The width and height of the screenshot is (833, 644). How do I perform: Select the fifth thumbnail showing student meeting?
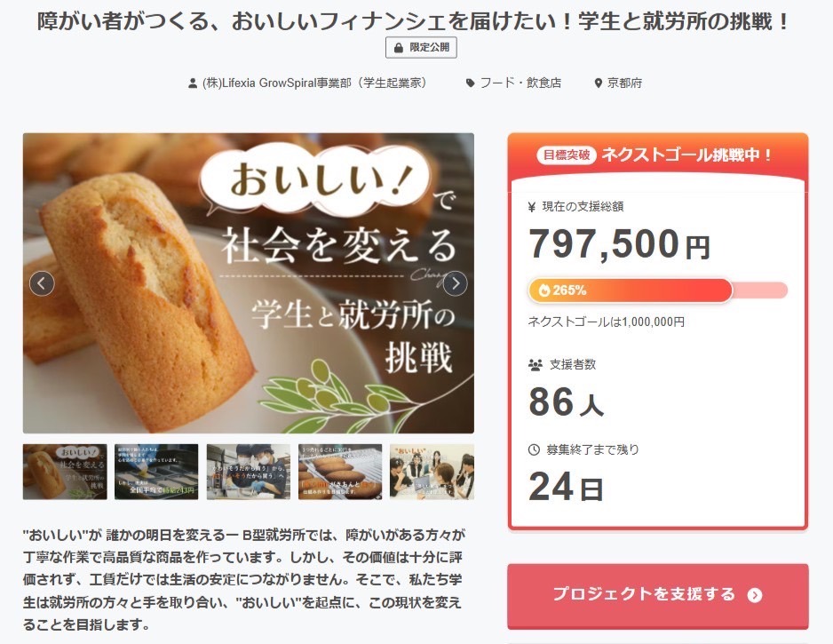coord(432,472)
